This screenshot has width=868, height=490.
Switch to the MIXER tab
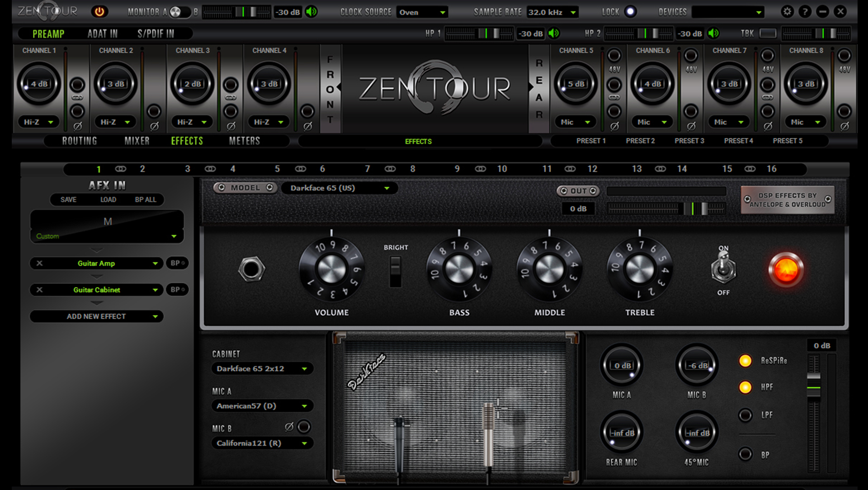tap(137, 141)
